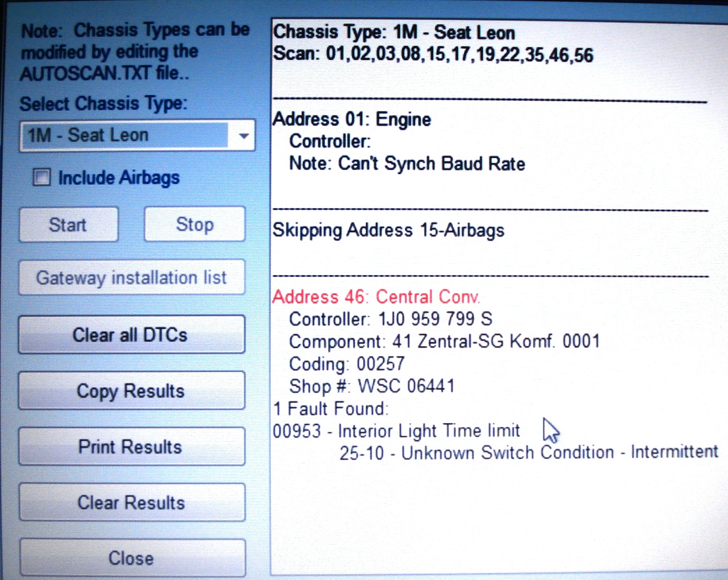Open the Gateway installation list
The height and width of the screenshot is (580, 728).
tap(132, 277)
